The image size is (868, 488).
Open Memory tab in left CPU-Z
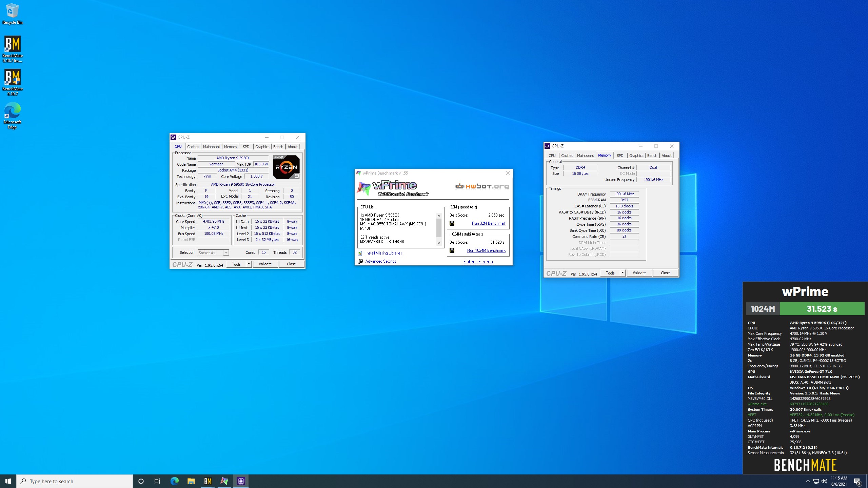231,147
